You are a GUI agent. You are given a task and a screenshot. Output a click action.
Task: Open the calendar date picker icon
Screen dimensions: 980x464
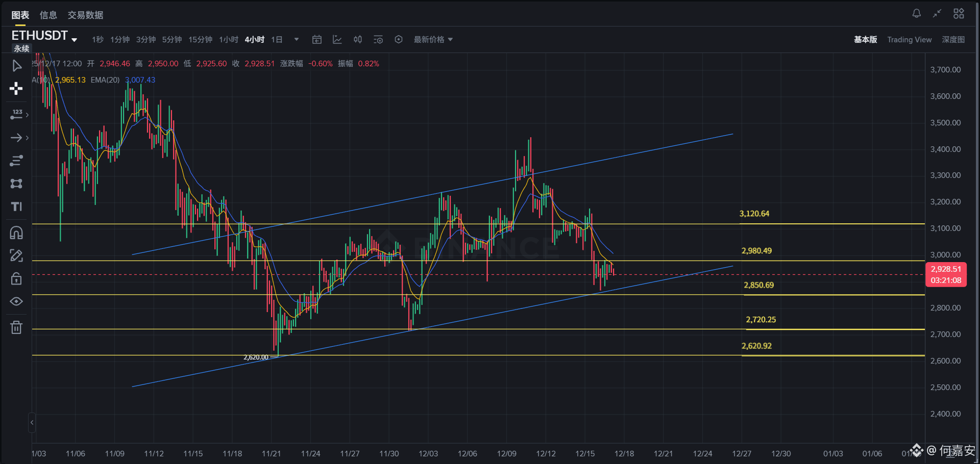coord(317,39)
